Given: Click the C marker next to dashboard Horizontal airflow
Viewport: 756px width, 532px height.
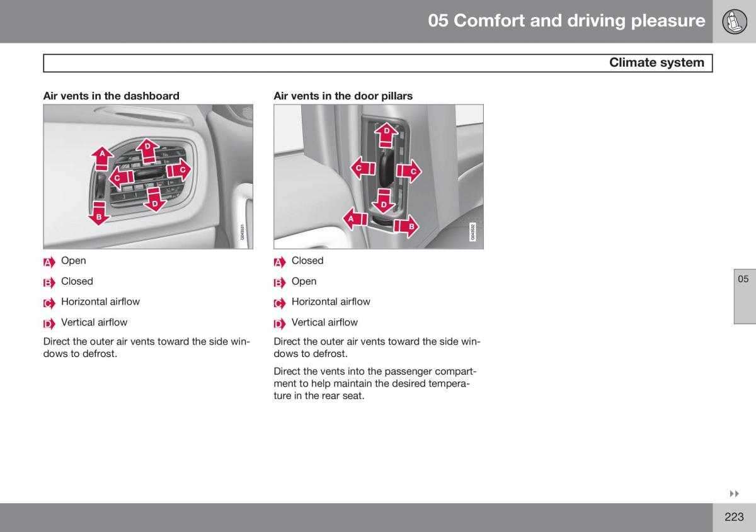Looking at the screenshot, I should [x=49, y=303].
